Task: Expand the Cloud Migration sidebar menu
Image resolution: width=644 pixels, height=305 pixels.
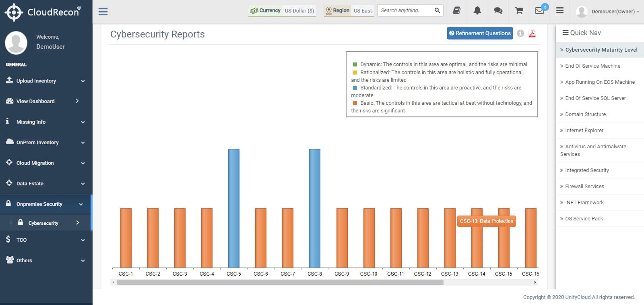Action: [x=46, y=163]
